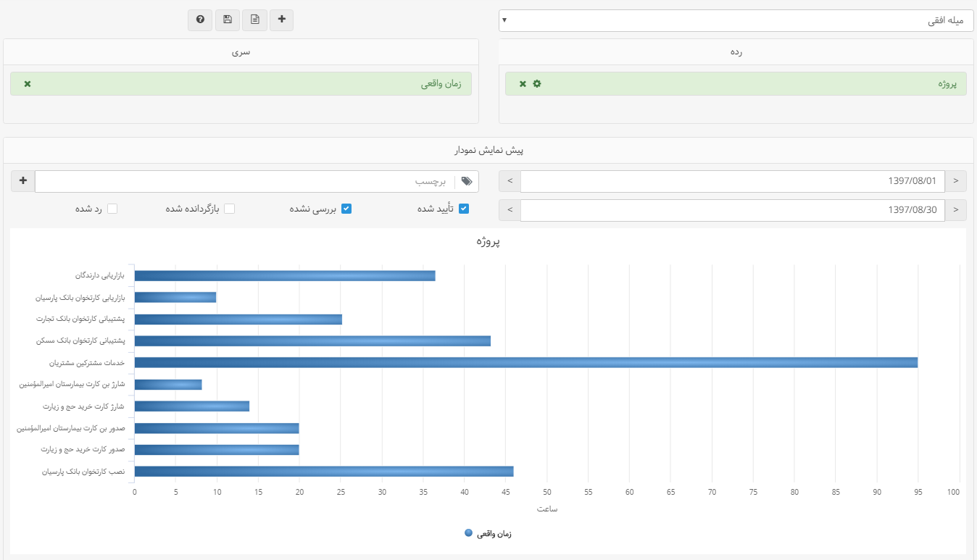This screenshot has width=977, height=560.
Task: Open the میله افقی chart type dropdown
Action: pyautogui.click(x=736, y=21)
